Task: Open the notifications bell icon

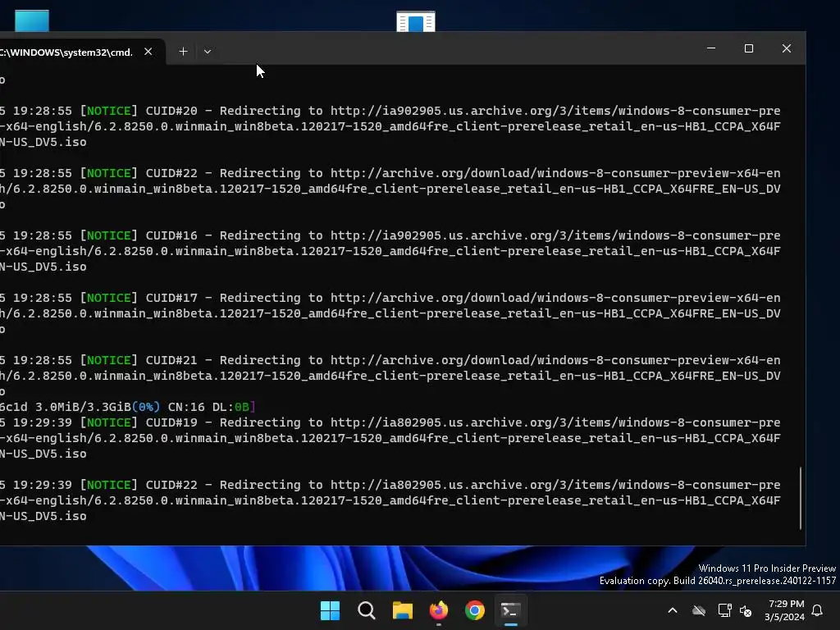Action: (818, 610)
